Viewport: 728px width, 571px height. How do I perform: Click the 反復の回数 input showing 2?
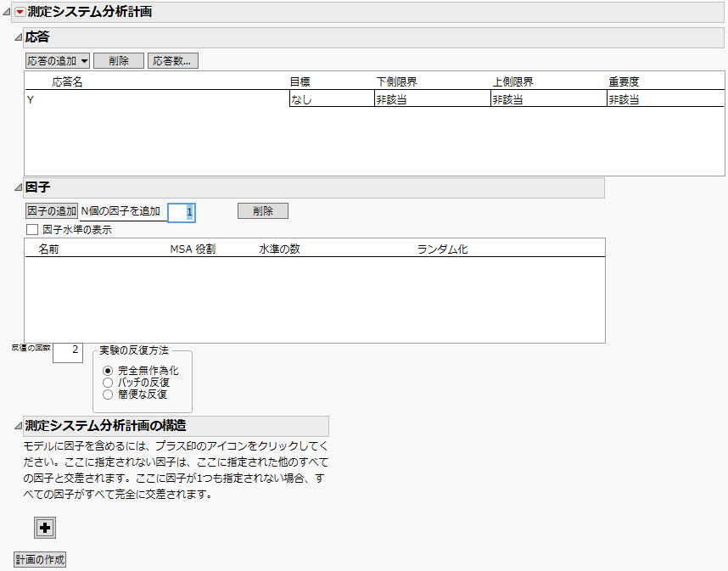coord(67,351)
